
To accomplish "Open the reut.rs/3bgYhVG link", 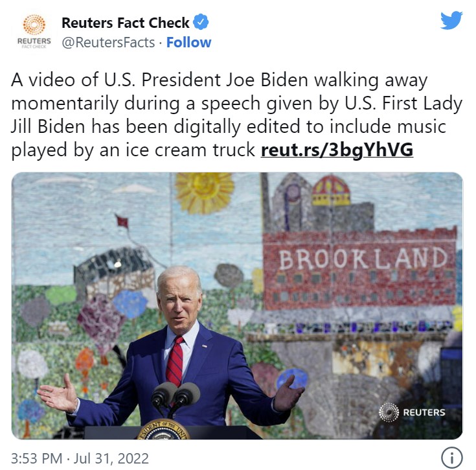I will (x=337, y=150).
